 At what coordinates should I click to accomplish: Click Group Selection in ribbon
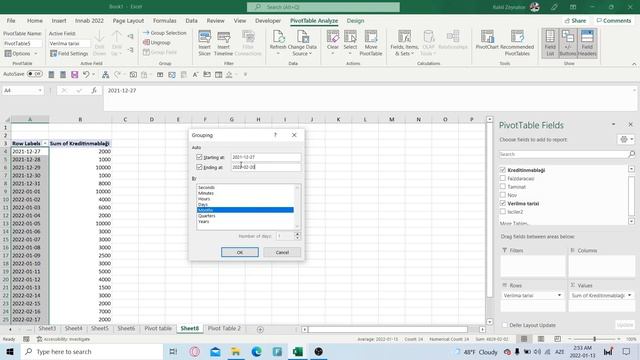coord(164,33)
